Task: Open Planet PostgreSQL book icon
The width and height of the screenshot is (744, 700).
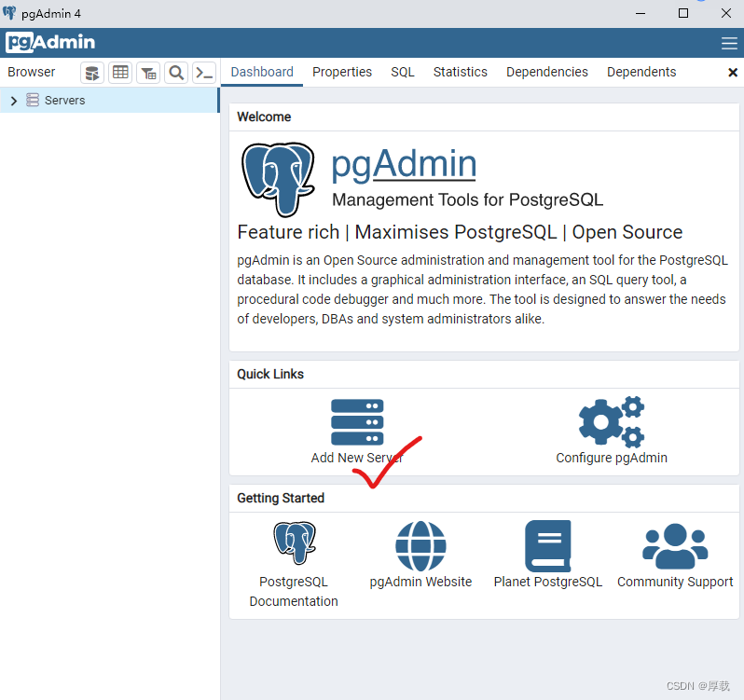Action: point(548,546)
